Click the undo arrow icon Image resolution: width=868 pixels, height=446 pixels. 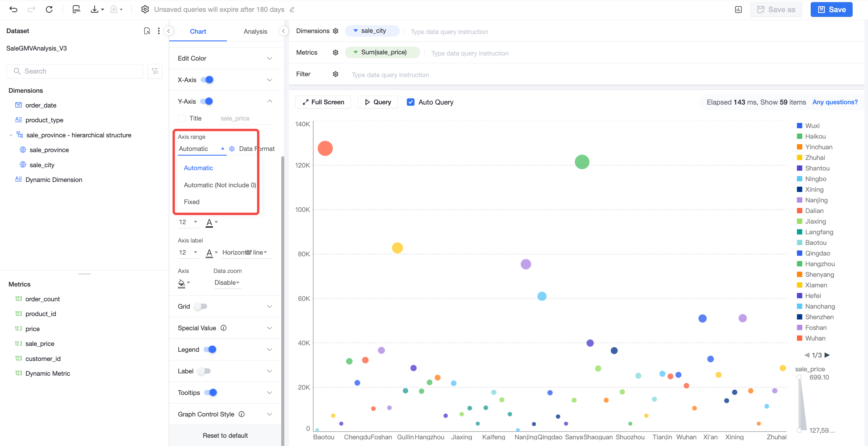pyautogui.click(x=13, y=9)
